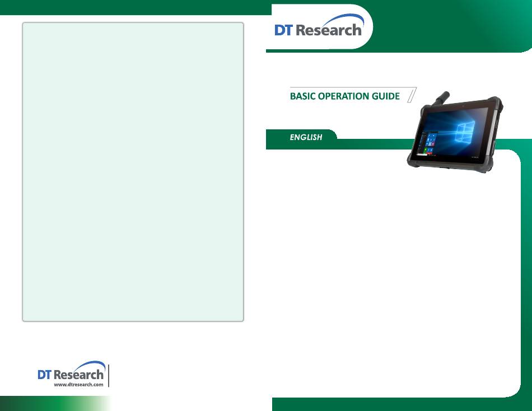This screenshot has width=532, height=411.
Task: Open the www.dtresearch.com link
Action: pyautogui.click(x=78, y=385)
